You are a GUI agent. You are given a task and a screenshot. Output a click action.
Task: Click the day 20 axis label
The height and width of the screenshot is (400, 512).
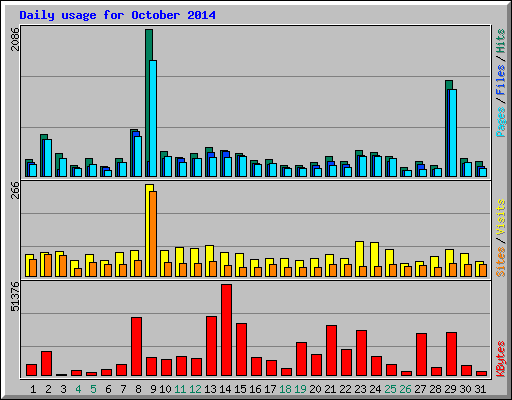(315, 389)
